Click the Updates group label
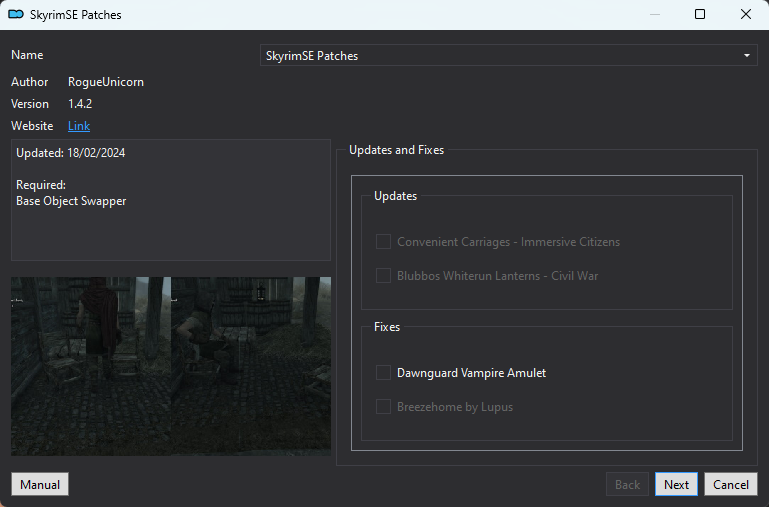The width and height of the screenshot is (769, 507). pos(395,196)
